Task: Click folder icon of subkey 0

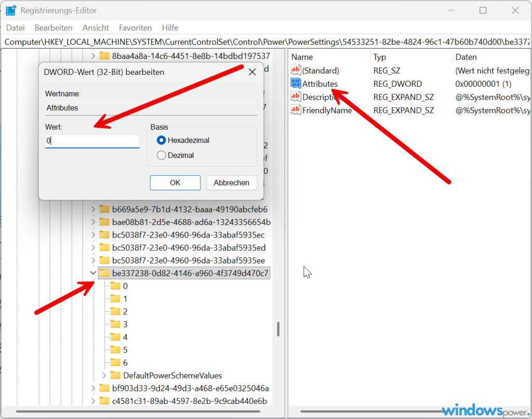Action: [x=115, y=286]
